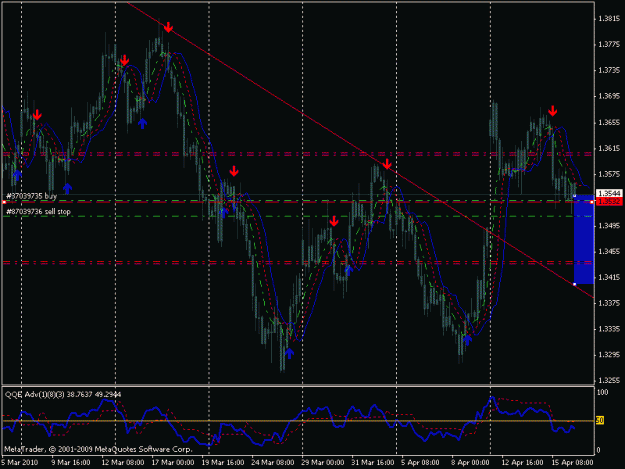Click the '24 Mar 08:00' time label

(273, 462)
